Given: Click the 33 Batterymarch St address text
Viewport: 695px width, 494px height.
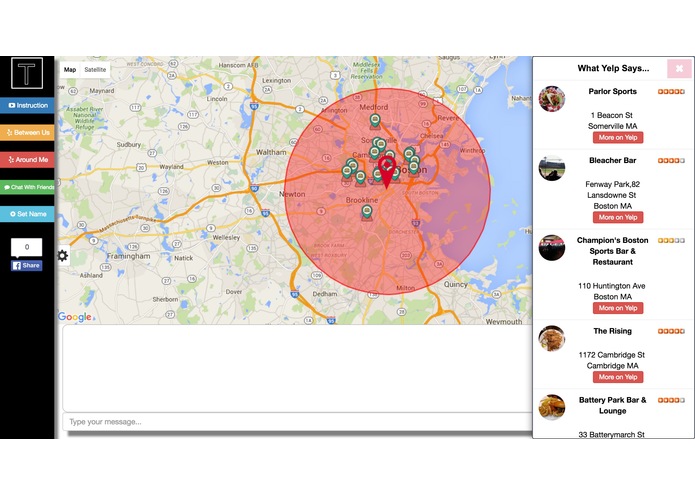Looking at the screenshot, I should coord(612,435).
